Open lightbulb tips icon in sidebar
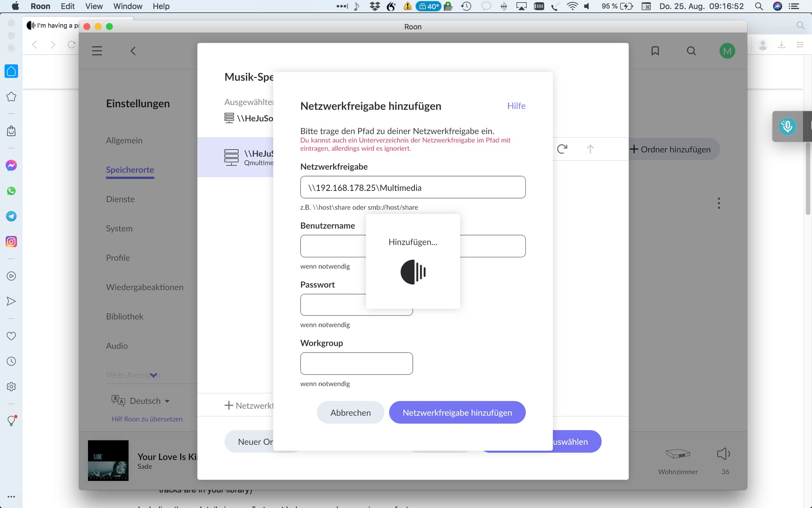The height and width of the screenshot is (508, 812). [11, 420]
